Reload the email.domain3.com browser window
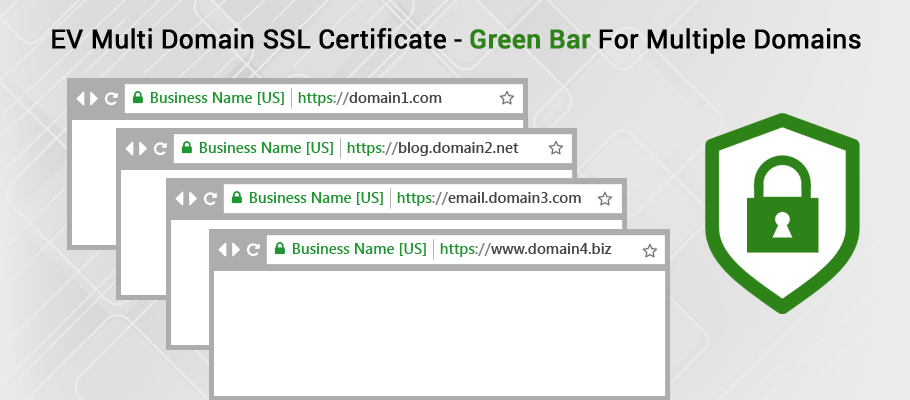This screenshot has width=910, height=400. [x=210, y=199]
